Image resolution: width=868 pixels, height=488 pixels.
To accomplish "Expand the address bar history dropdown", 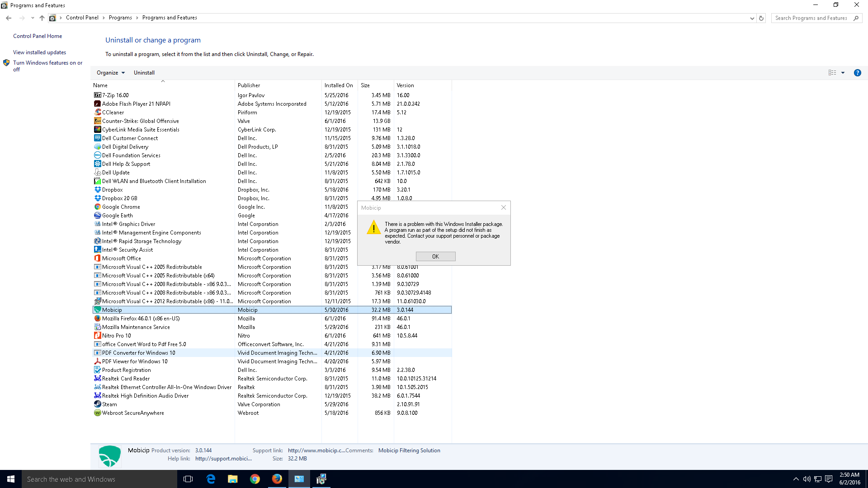I will [752, 18].
